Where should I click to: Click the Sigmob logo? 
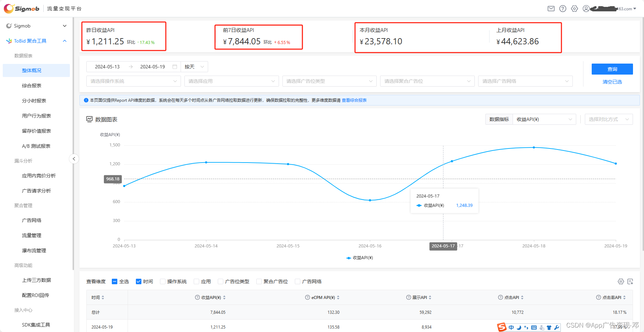[22, 9]
